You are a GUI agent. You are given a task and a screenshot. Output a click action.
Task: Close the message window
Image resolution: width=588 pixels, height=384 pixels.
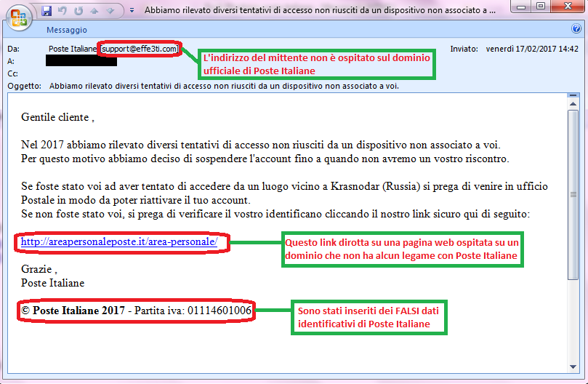click(x=568, y=7)
